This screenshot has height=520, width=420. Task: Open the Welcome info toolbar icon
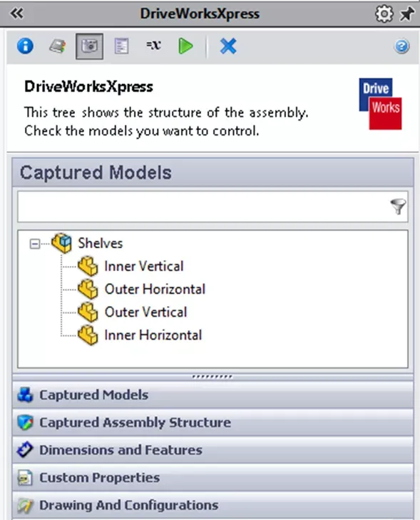click(25, 46)
